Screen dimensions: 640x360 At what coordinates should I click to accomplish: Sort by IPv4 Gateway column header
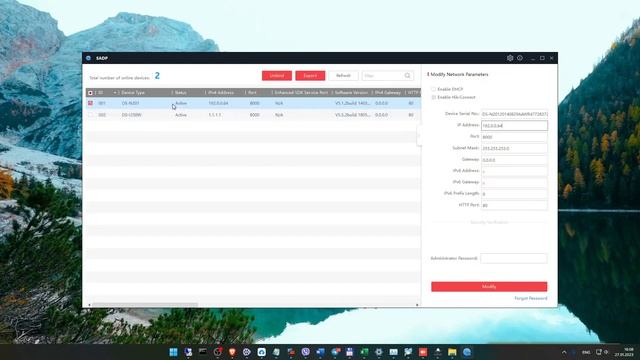[x=388, y=93]
